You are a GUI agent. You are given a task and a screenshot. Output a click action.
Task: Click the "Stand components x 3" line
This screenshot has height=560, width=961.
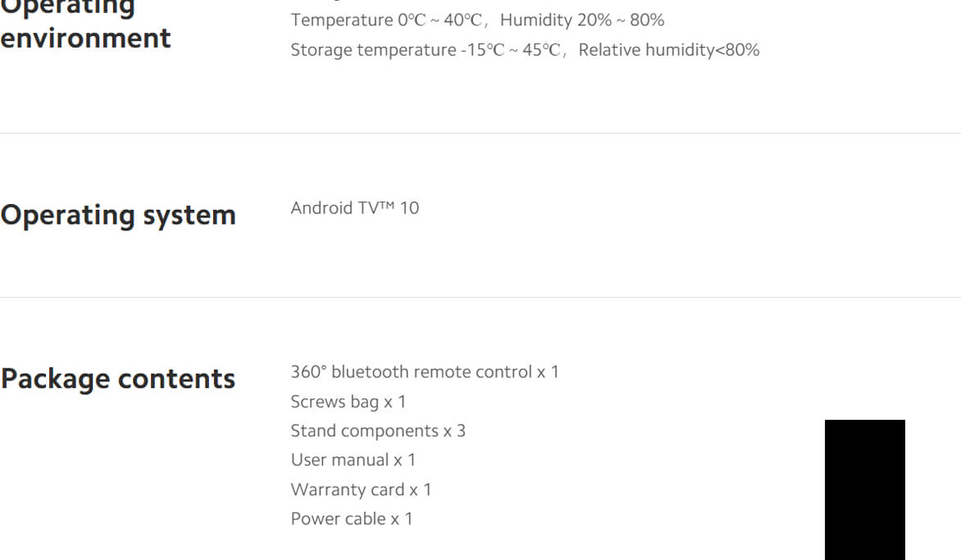tap(378, 431)
